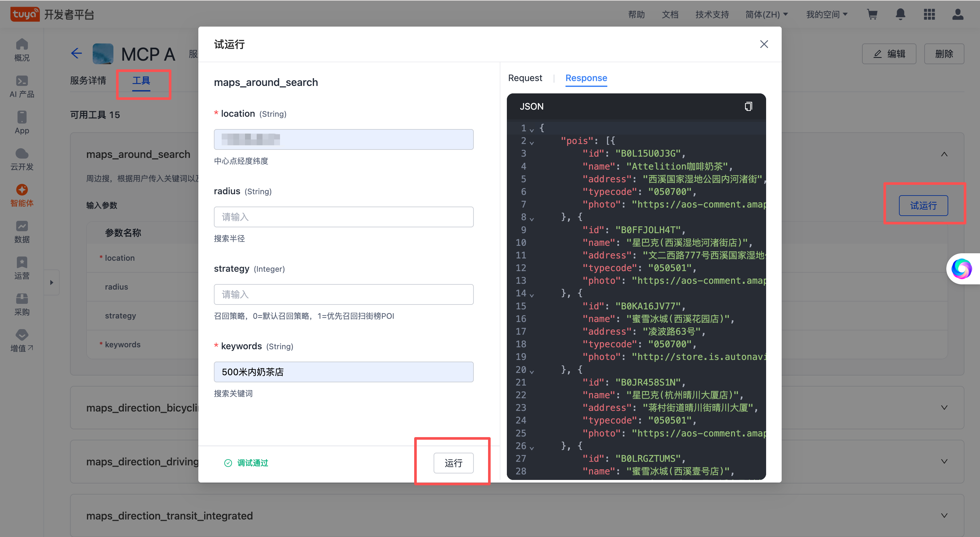Viewport: 980px width, 537px height.
Task: Go back with the left arrow
Action: (x=76, y=53)
